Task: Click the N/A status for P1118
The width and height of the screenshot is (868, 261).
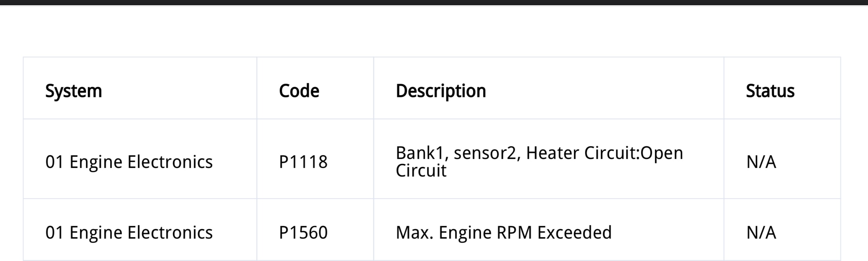Action: [761, 162]
